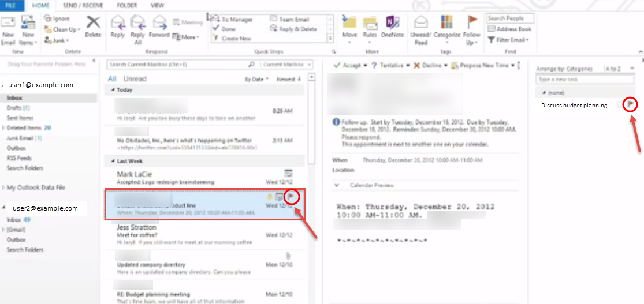The width and height of the screenshot is (644, 304).
Task: Open the More respond options dropdown
Action: pos(185,37)
